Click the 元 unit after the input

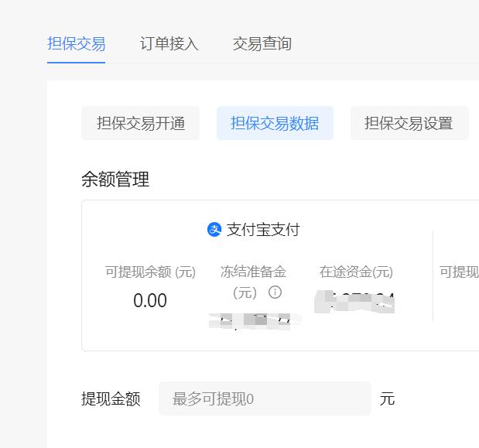pyautogui.click(x=387, y=398)
